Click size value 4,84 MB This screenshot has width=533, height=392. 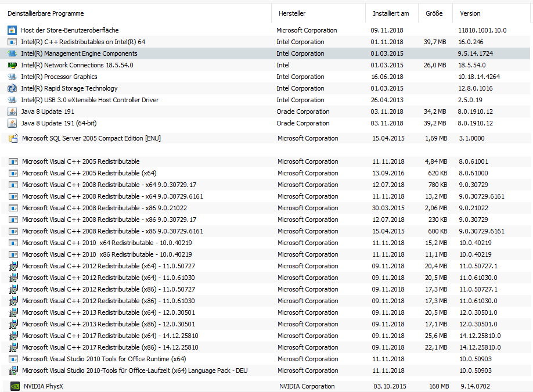(x=436, y=161)
